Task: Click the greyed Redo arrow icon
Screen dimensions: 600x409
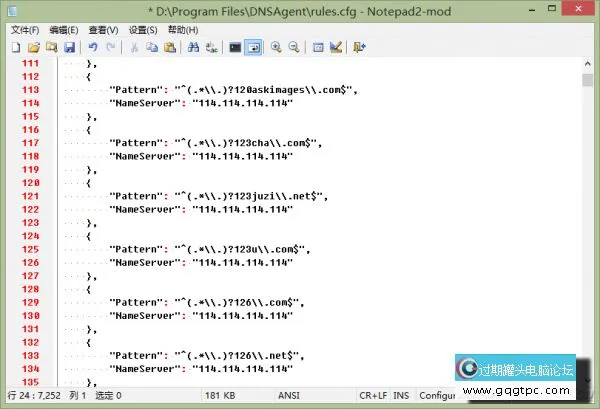Action: click(x=111, y=47)
